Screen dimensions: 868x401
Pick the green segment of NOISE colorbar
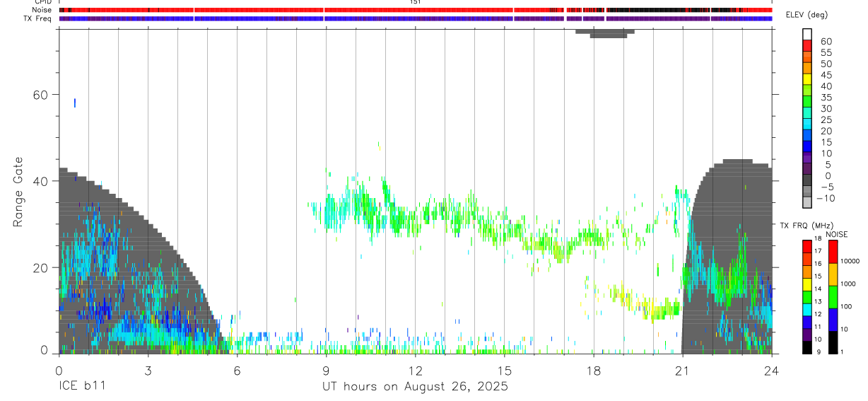click(x=833, y=297)
